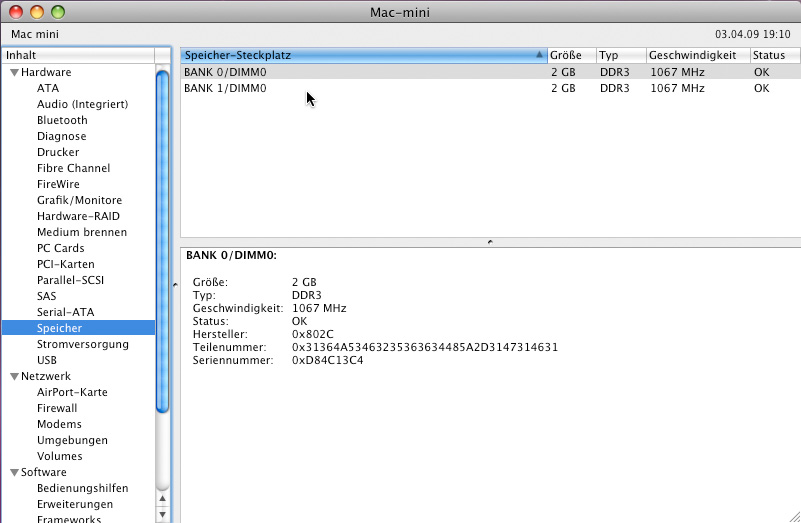Click the Mac mini label below the title bar
Image resolution: width=801 pixels, height=523 pixels.
tap(35, 34)
